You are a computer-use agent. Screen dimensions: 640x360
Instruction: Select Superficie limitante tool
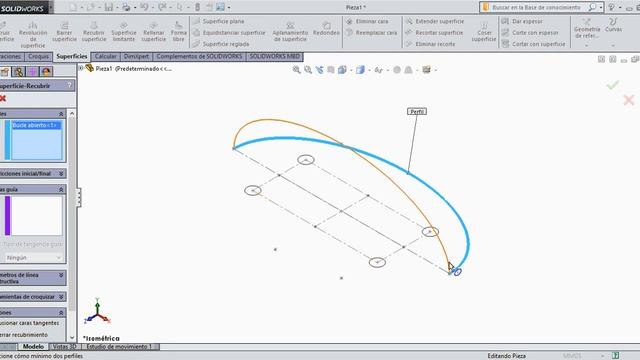(x=124, y=32)
